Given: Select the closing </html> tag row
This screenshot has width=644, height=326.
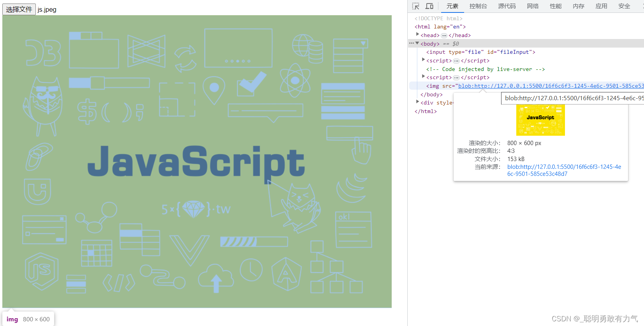Looking at the screenshot, I should click(426, 111).
